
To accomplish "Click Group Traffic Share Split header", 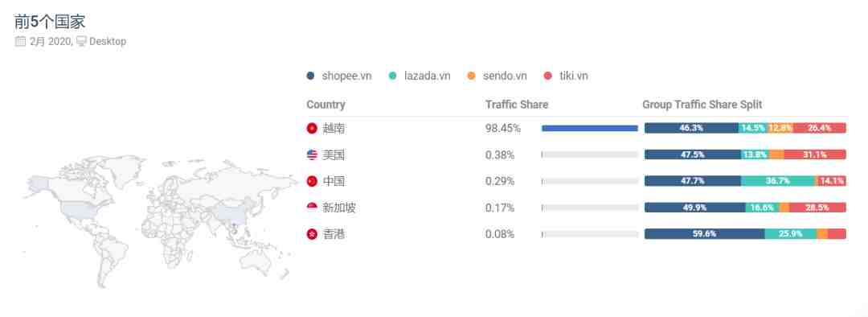I will [702, 105].
